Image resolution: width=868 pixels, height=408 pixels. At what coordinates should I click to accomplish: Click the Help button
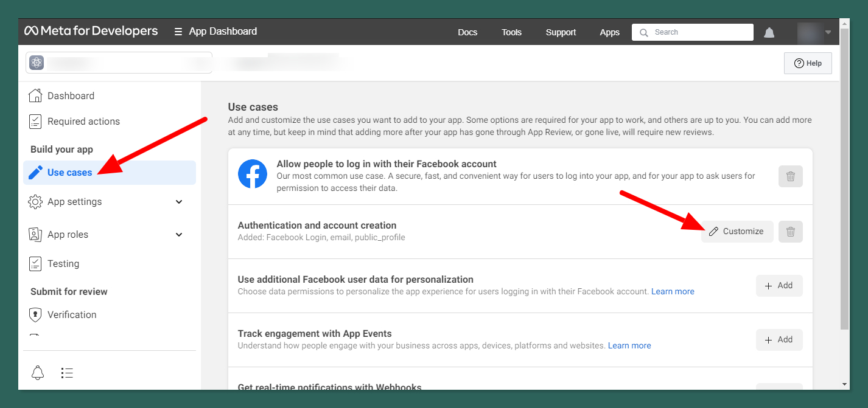(x=808, y=63)
